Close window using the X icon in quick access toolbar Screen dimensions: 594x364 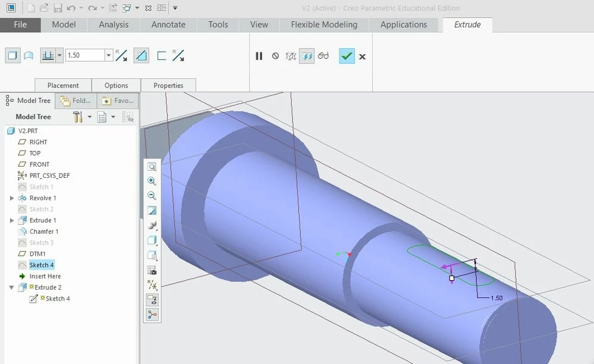[149, 8]
